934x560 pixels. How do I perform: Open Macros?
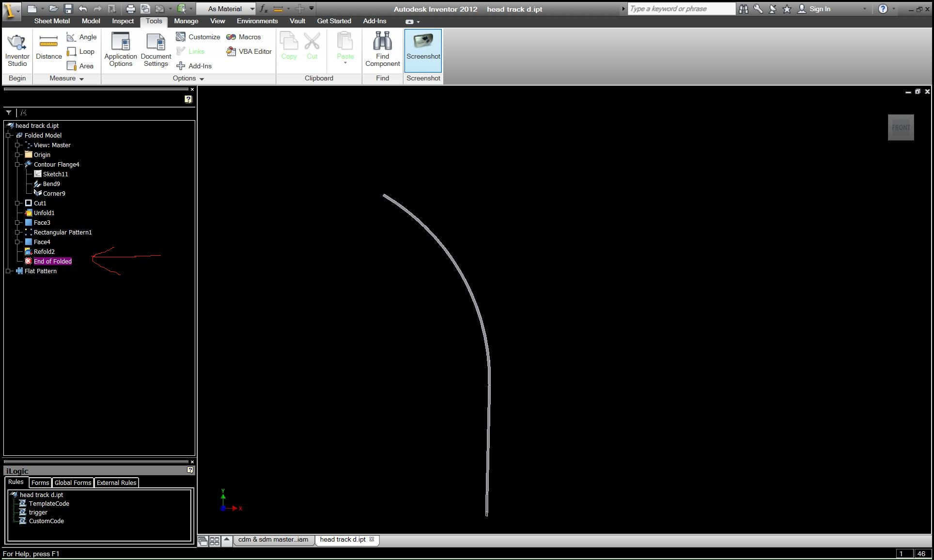coord(243,37)
